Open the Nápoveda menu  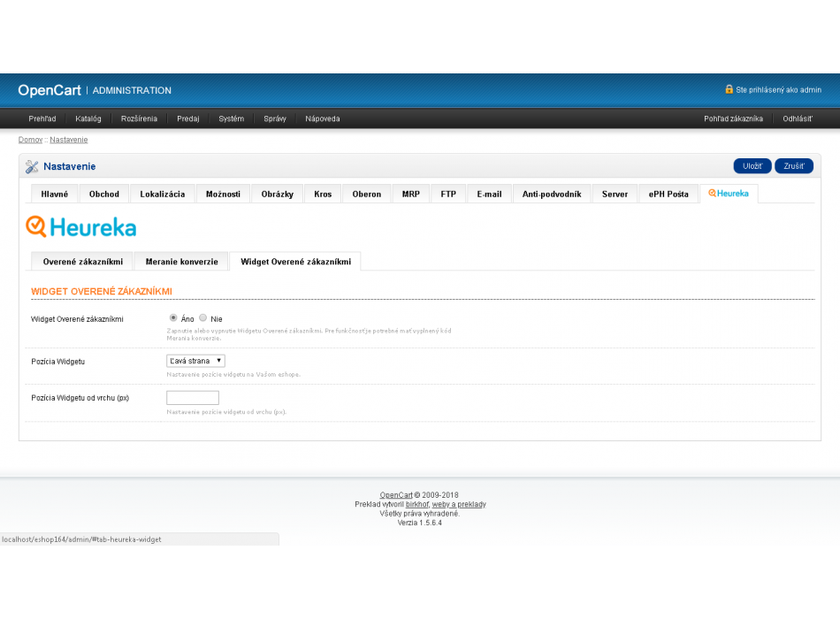[323, 118]
